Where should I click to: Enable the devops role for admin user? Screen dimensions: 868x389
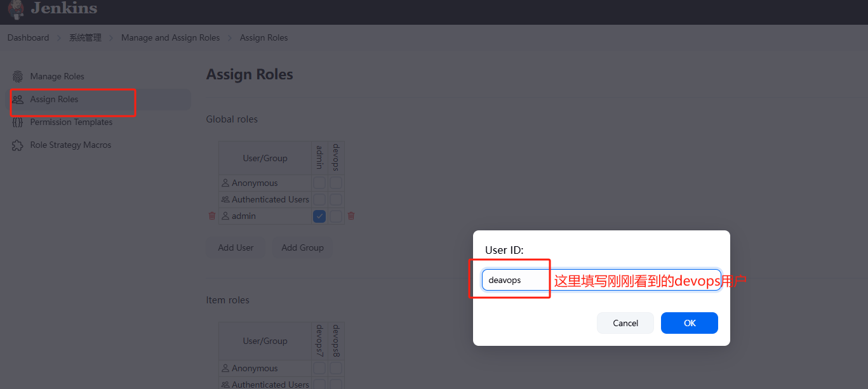point(336,216)
